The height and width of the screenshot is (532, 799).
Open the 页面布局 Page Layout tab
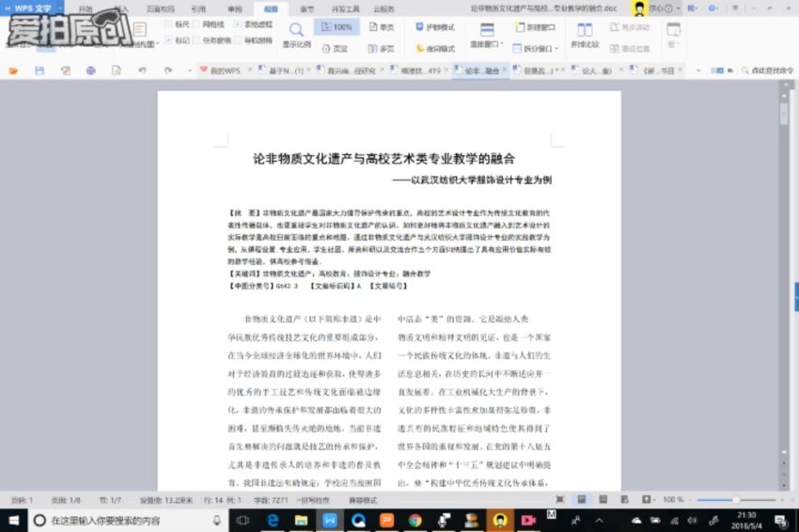click(160, 8)
